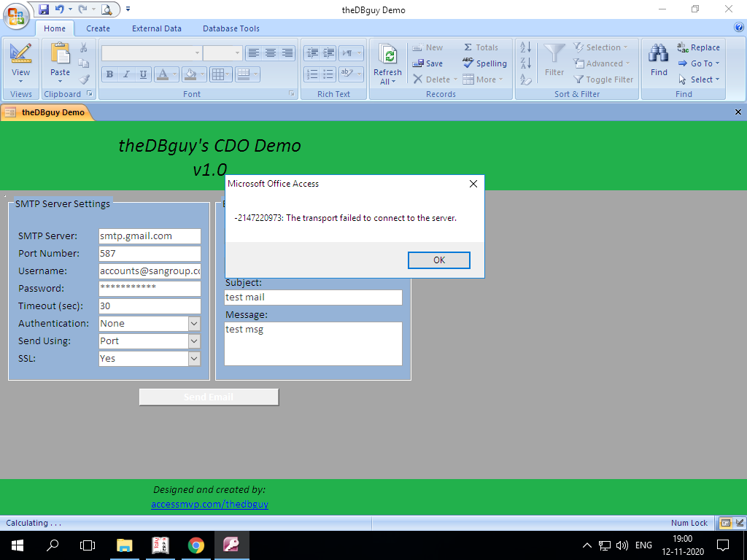Open the Go To menu
Viewport: 747px width, 560px height.
tap(698, 63)
